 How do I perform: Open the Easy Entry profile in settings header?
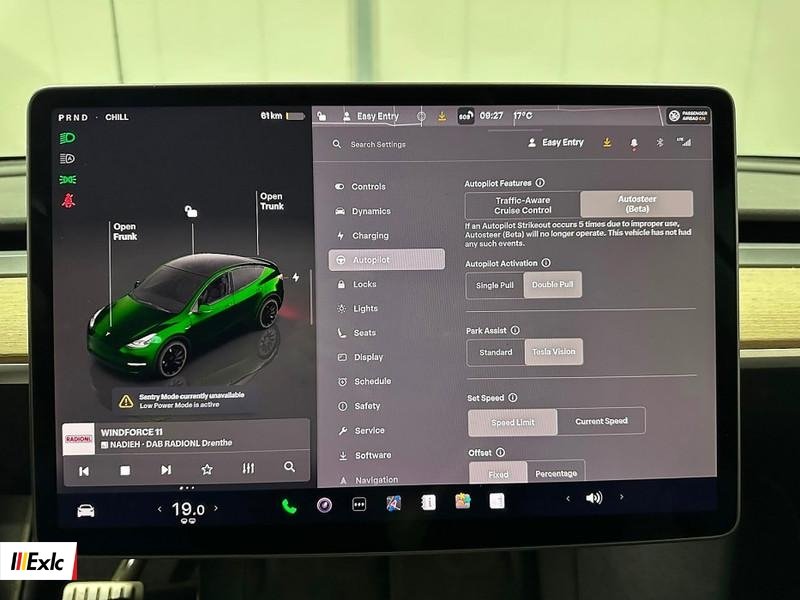coord(556,142)
